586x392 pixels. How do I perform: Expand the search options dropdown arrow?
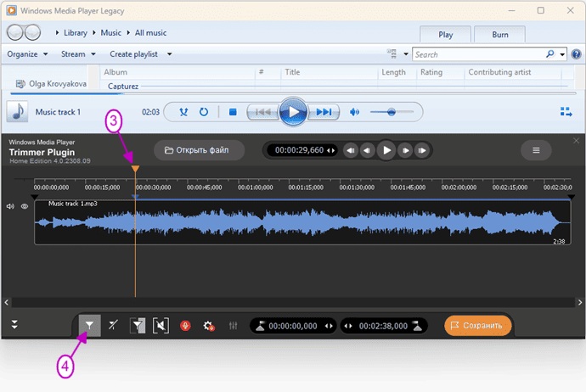tap(562, 54)
